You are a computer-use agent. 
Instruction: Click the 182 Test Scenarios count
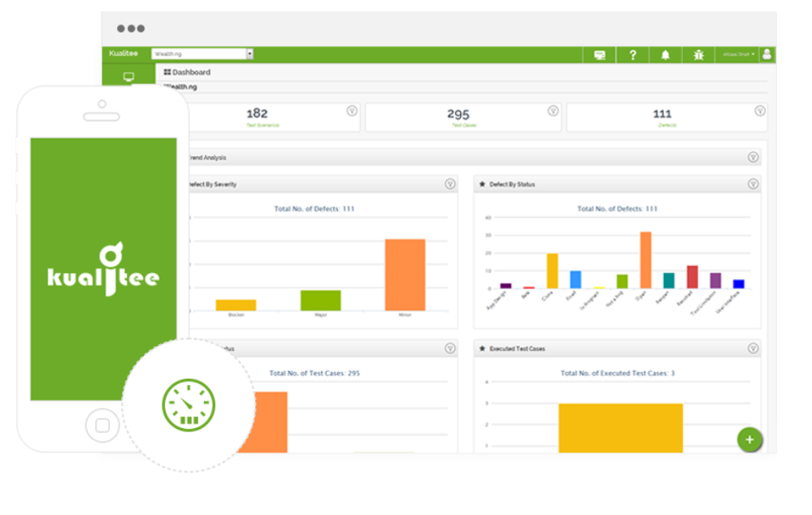coord(257,114)
